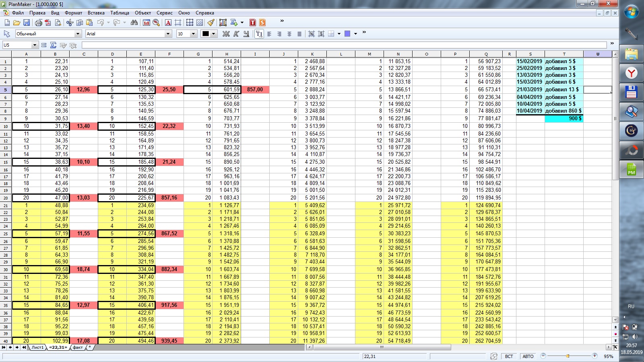Click the АВТО button in status bar
The width and height of the screenshot is (644, 362).
pos(528,356)
